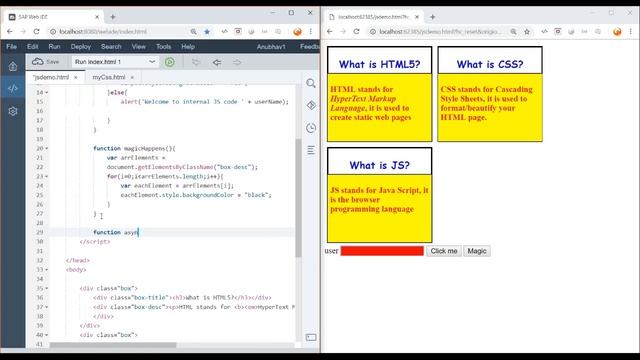
Task: Close the jsdemo.html editor tab
Action: click(x=76, y=77)
